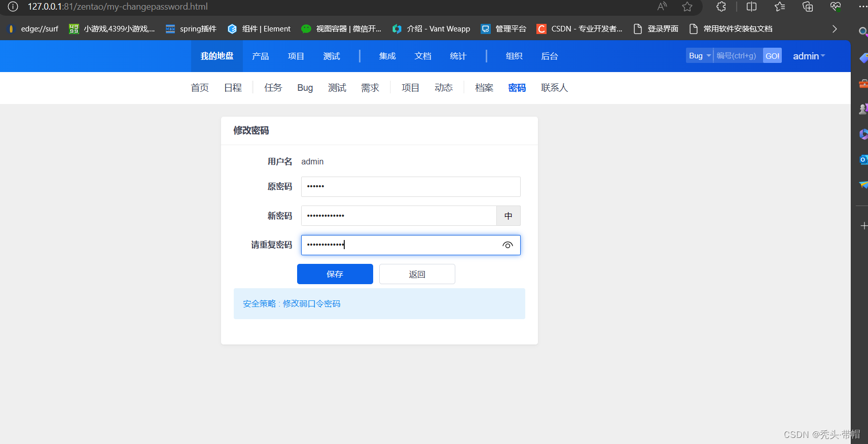Screen dimensions: 868x444
Task: Switch to 档案 sub-tab
Action: coord(484,88)
